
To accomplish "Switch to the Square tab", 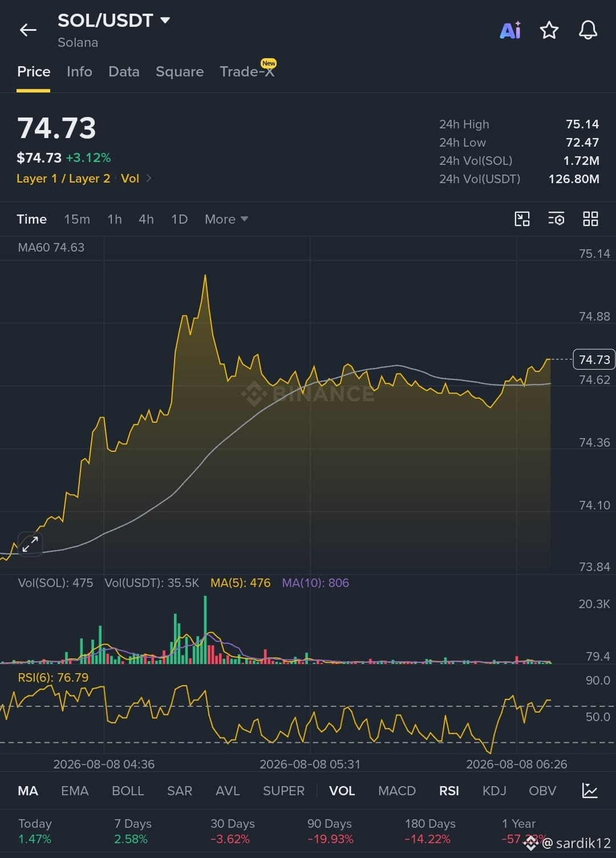I will pos(180,71).
